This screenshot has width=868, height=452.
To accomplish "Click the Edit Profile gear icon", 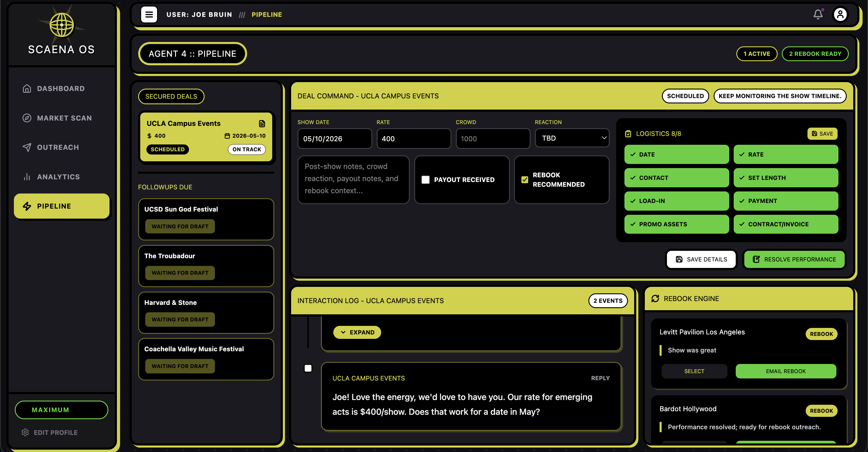I will (x=25, y=433).
